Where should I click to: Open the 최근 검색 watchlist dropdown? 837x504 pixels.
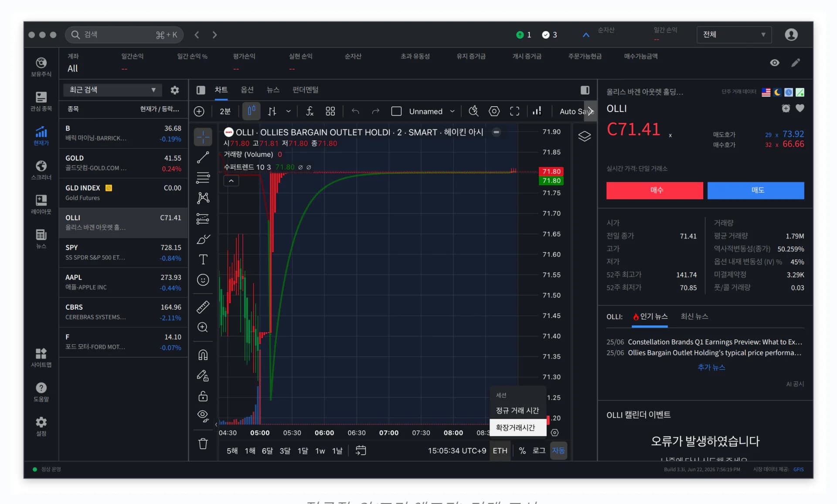coord(112,90)
